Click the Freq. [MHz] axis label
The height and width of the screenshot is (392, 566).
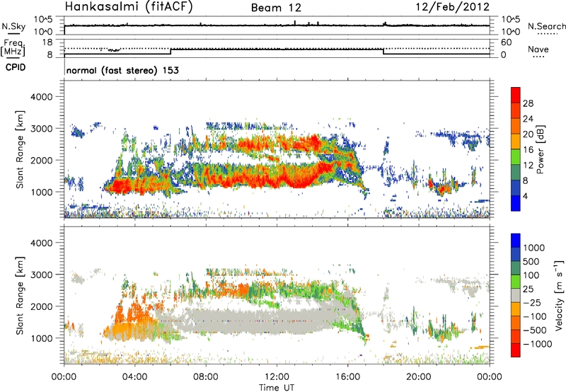pos(13,48)
